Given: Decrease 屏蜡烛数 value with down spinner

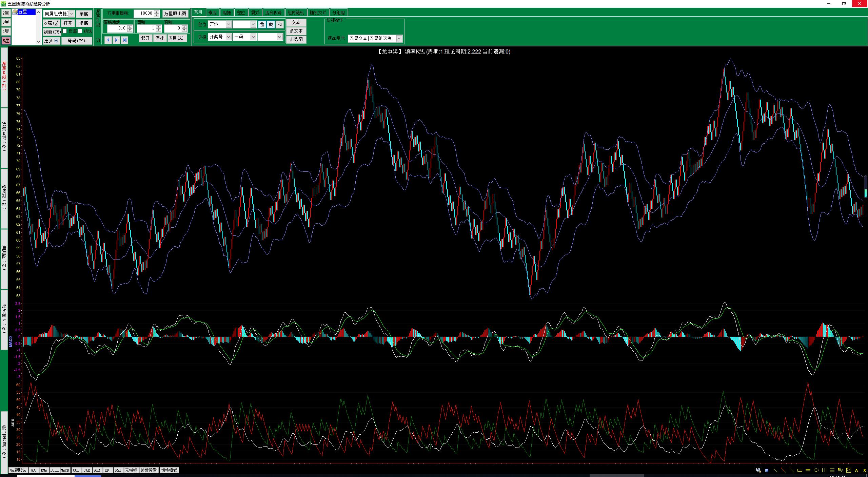Looking at the screenshot, I should (130, 30).
